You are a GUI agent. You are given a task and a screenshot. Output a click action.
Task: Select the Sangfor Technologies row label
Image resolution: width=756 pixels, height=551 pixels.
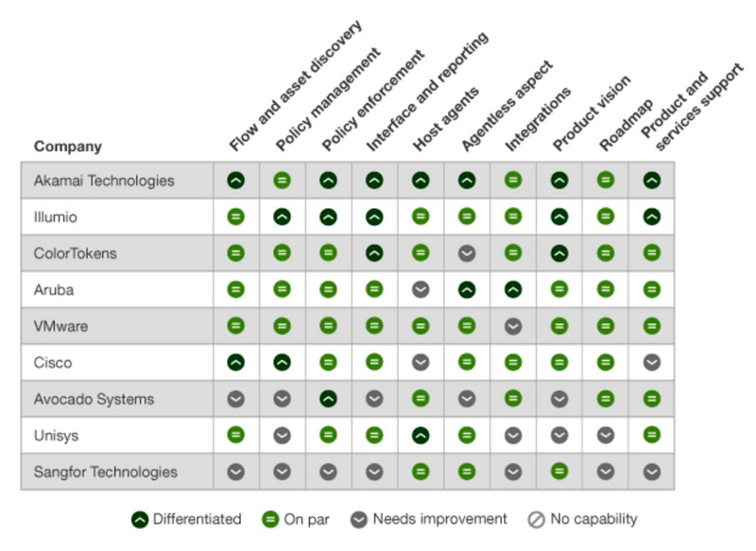click(105, 472)
